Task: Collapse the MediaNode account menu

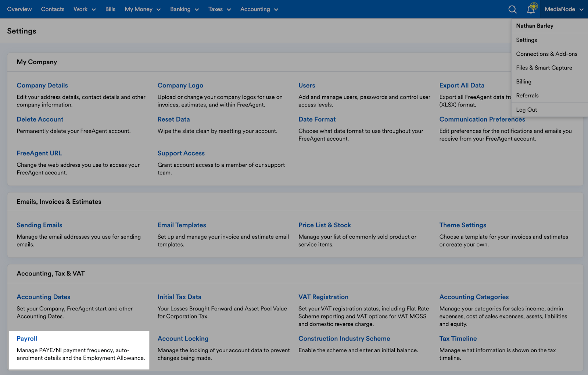Action: (564, 9)
